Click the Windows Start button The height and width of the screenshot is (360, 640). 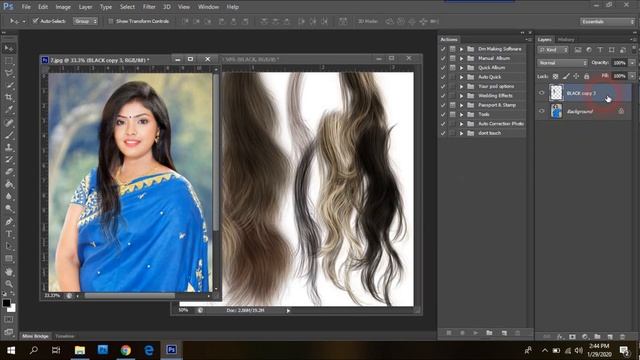[x=11, y=350]
